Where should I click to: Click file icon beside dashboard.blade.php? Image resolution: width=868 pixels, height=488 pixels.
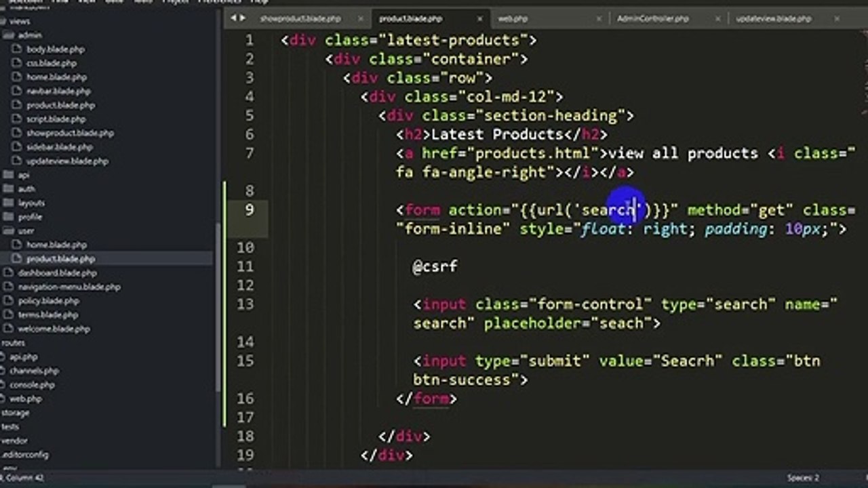[8, 273]
